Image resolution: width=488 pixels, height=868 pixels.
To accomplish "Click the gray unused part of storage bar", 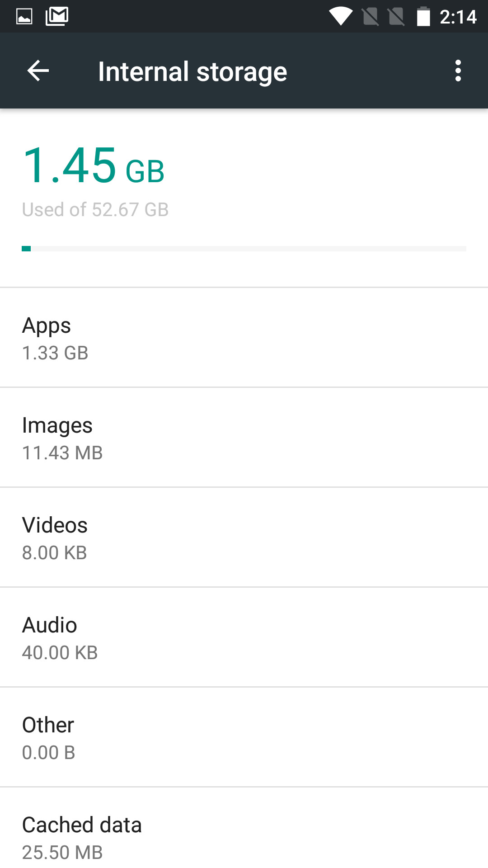I will [249, 249].
